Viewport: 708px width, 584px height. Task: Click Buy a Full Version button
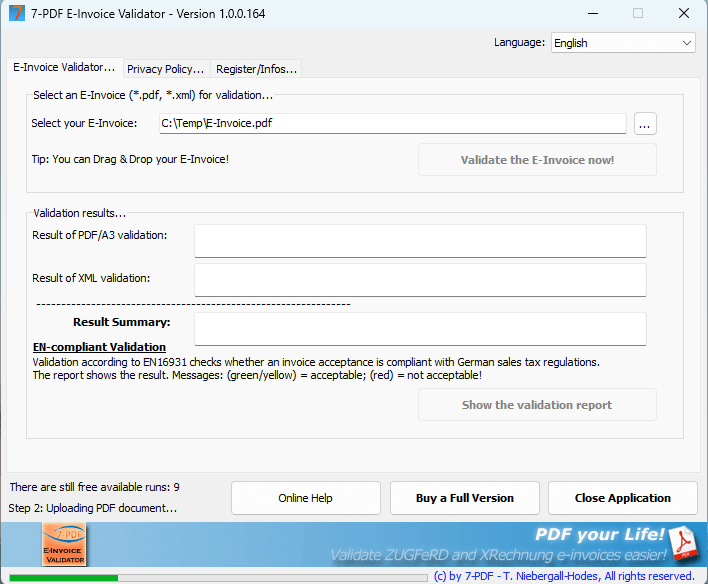click(465, 498)
